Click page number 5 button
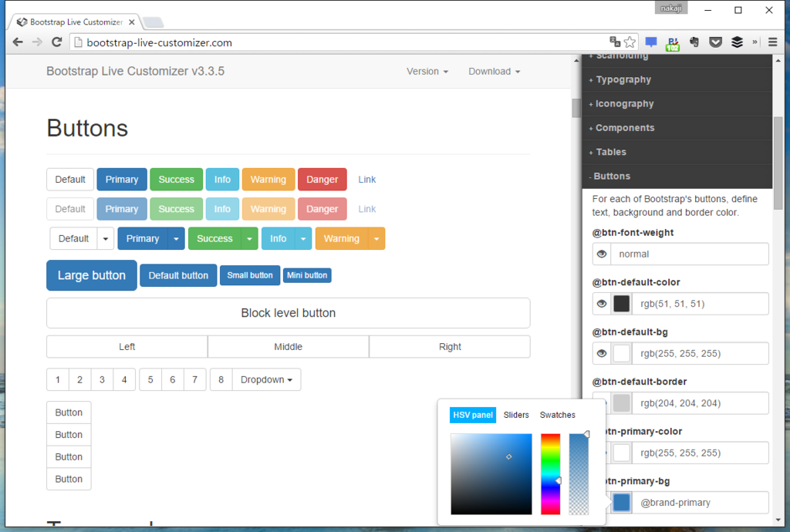The width and height of the screenshot is (790, 532). (150, 380)
